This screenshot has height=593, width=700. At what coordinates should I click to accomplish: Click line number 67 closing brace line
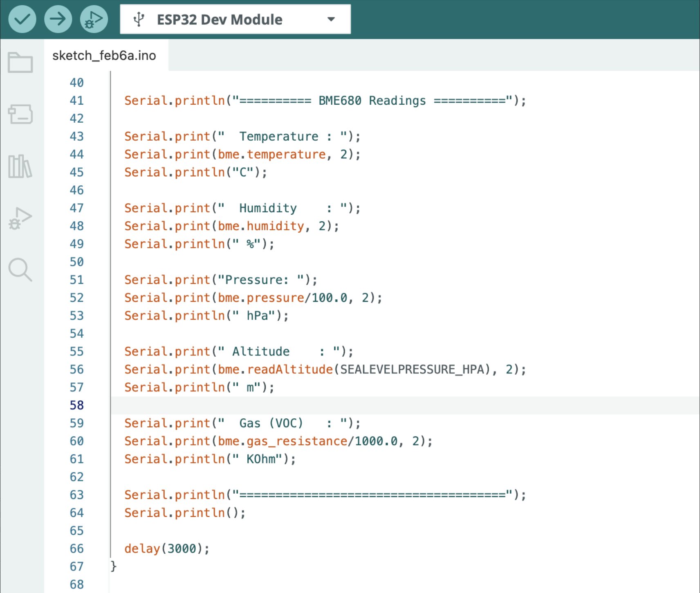[76, 566]
